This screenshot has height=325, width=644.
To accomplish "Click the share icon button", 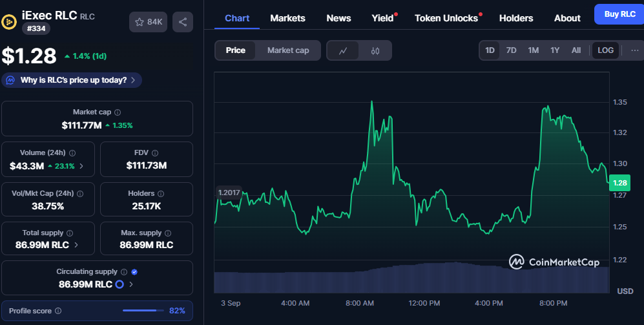I will pos(183,22).
